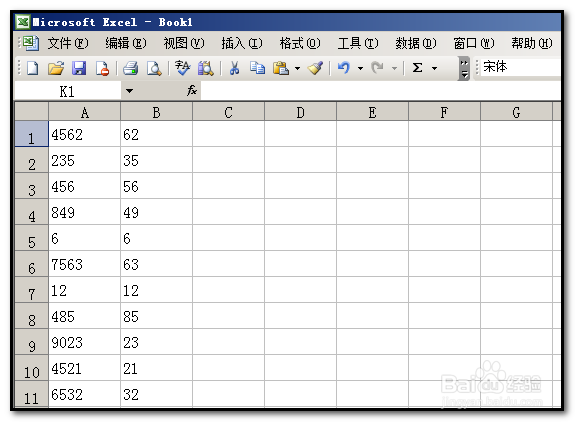
Task: Open a file with the Open folder icon
Action: click(56, 68)
